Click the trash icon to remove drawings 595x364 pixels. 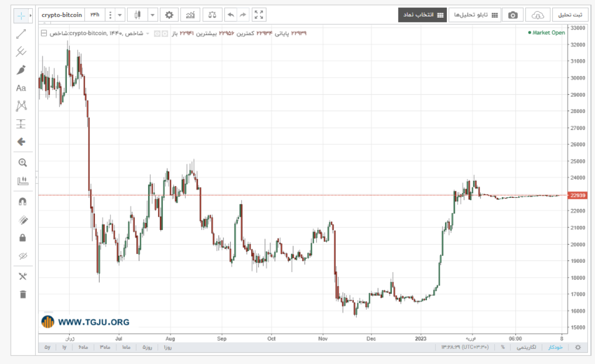click(x=23, y=294)
